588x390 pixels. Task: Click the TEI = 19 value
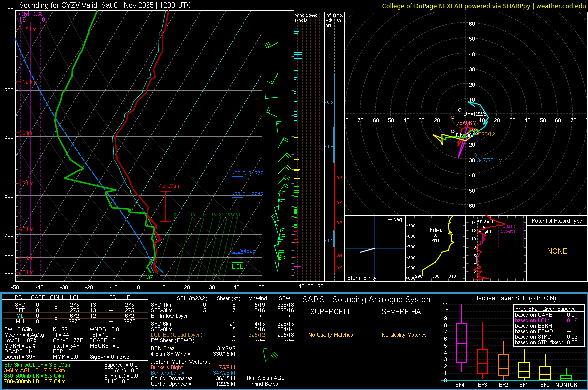point(99,335)
